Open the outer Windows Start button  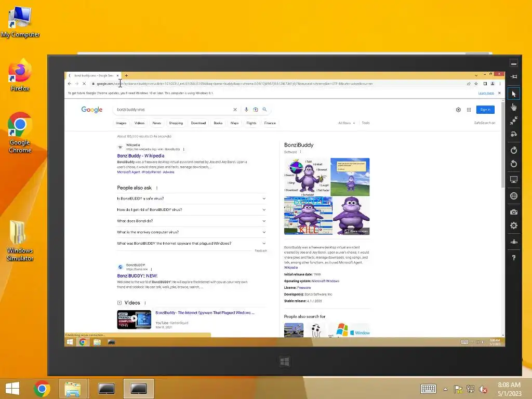[12, 389]
